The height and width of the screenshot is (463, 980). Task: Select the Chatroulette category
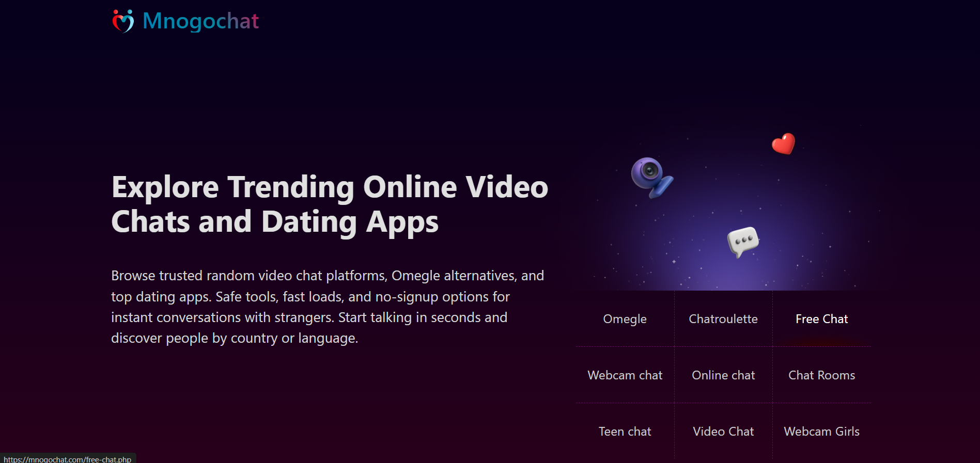[x=723, y=319]
